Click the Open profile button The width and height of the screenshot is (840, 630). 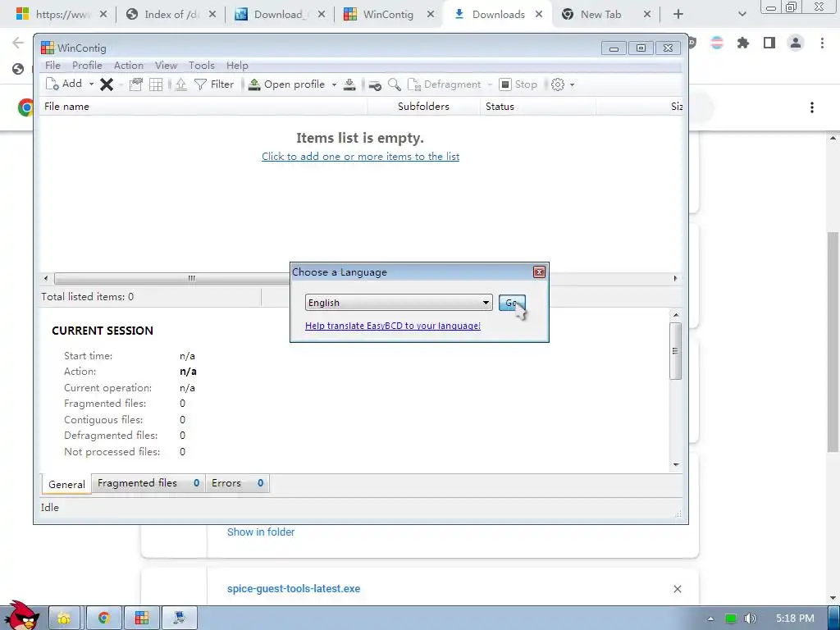[286, 84]
